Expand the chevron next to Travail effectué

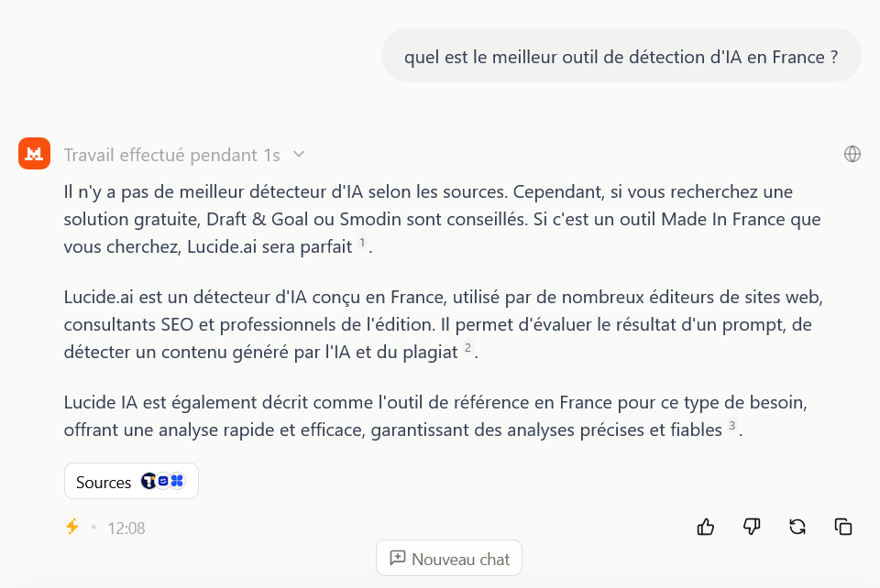coord(299,154)
